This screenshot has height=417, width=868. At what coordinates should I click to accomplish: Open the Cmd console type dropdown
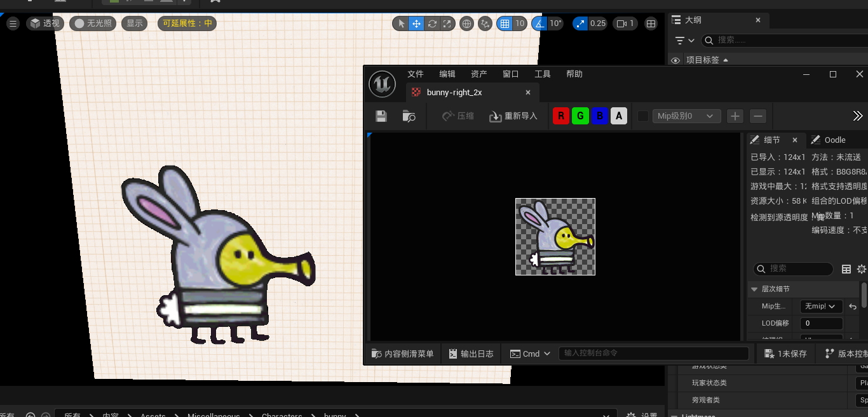pos(531,354)
